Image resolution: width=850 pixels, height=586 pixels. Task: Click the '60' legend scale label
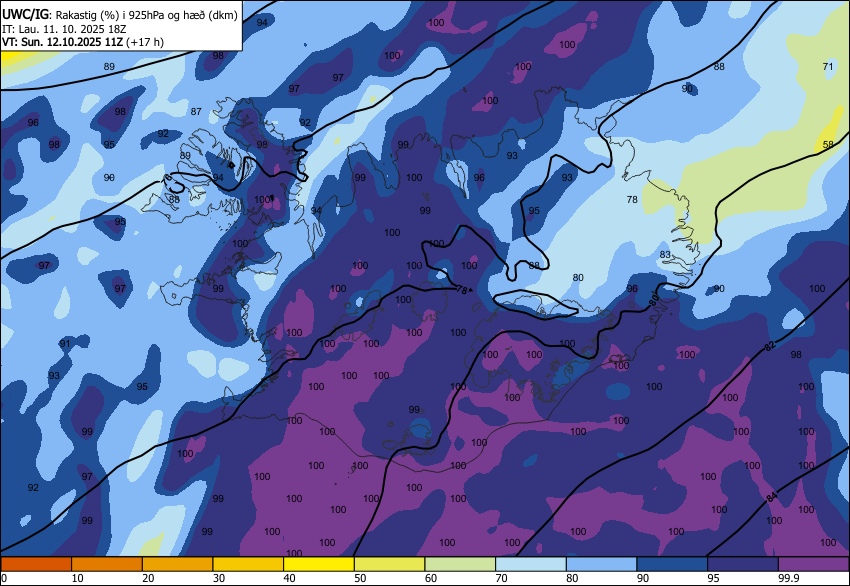point(431,578)
